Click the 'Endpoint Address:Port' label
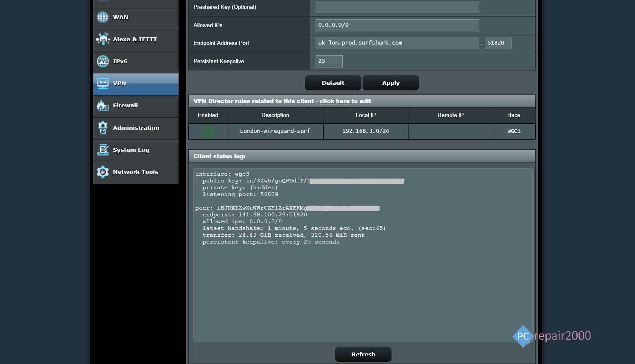This screenshot has height=364, width=635. [x=221, y=43]
